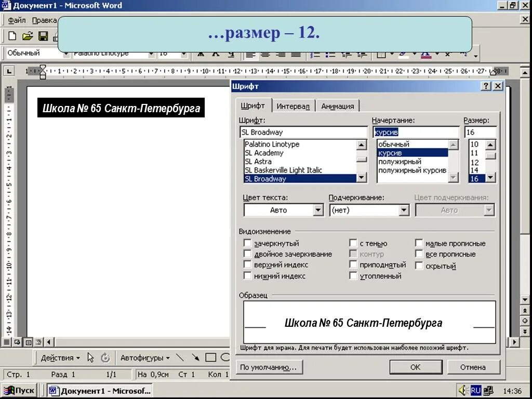Open the toolbar font size dropdown
532x399 pixels.
pos(183,54)
